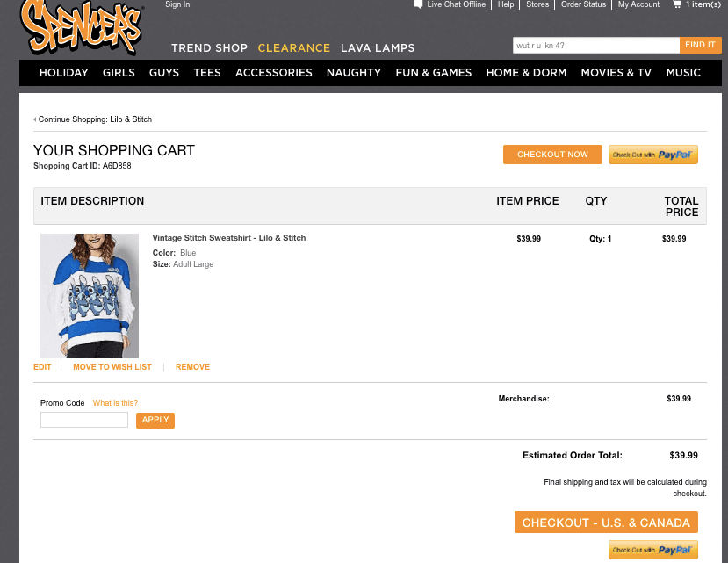Apply the promo code
The image size is (728, 563).
coord(155,420)
